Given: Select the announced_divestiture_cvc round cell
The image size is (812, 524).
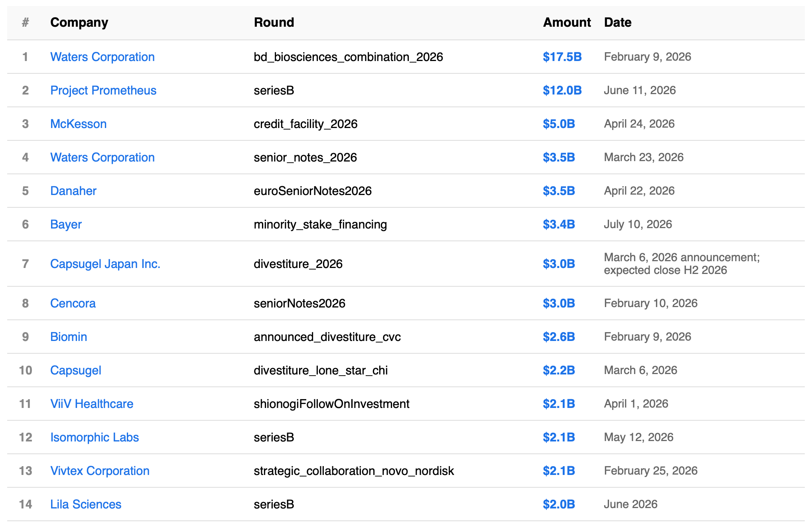Looking at the screenshot, I should [327, 337].
